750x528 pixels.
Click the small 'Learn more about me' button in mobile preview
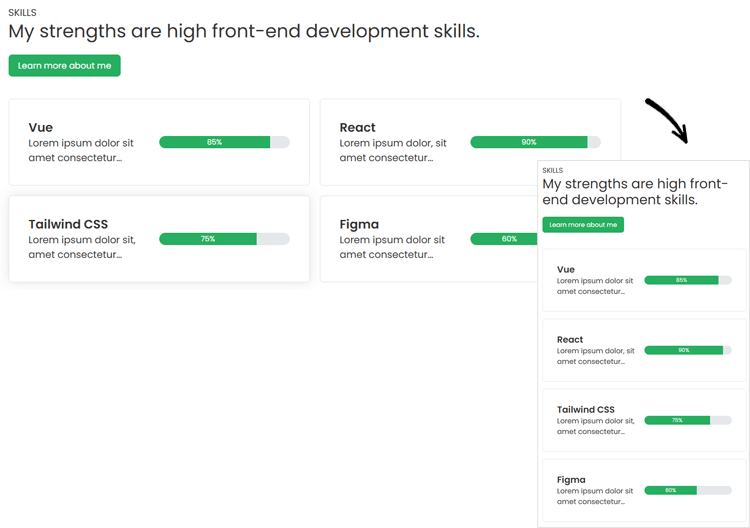[x=583, y=225]
